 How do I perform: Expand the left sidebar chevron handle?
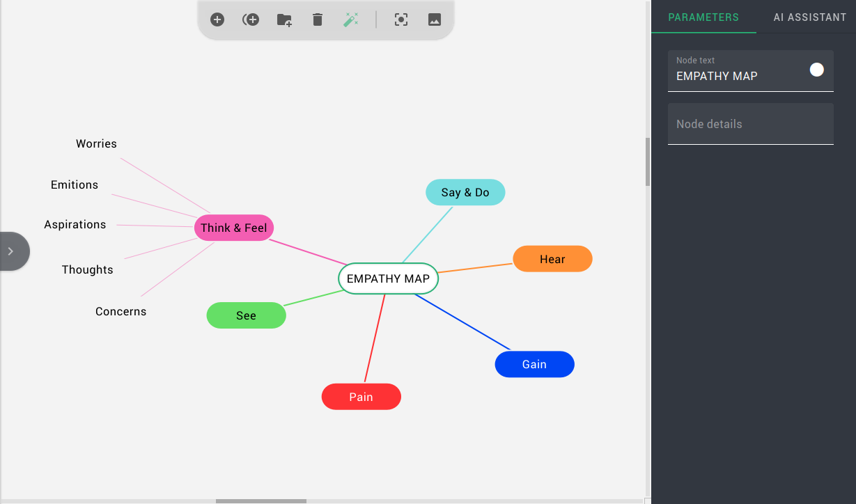click(x=13, y=251)
